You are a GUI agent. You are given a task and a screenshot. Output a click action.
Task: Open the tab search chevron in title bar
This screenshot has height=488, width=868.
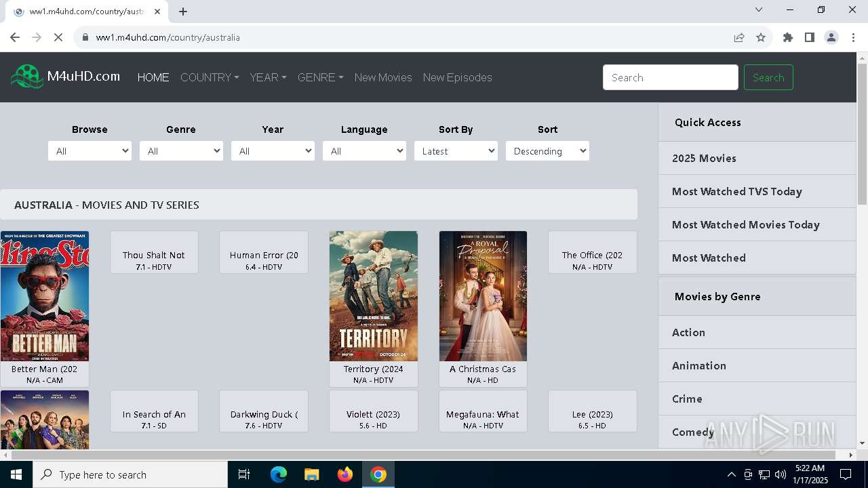pyautogui.click(x=759, y=9)
